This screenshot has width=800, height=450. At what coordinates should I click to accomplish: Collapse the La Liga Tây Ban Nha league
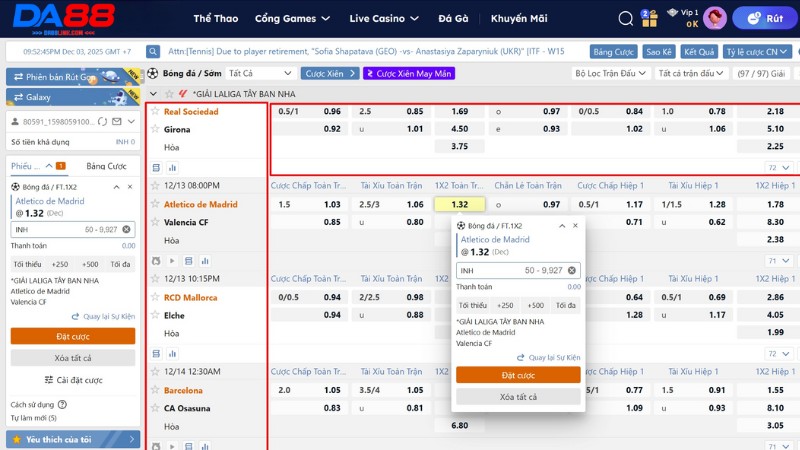(153, 94)
